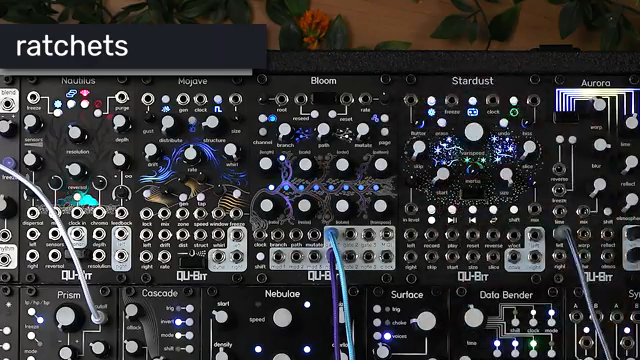The width and height of the screenshot is (640, 360).
Task: Tap the red purge icon on Nautilus
Action: [98, 104]
